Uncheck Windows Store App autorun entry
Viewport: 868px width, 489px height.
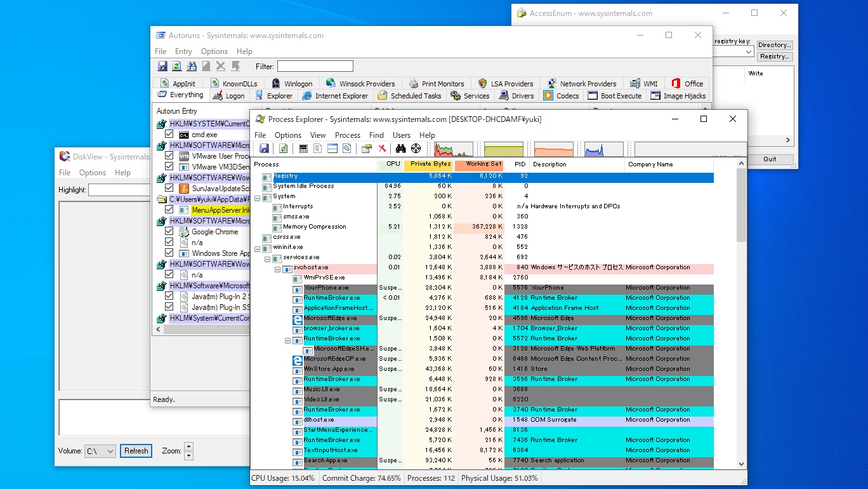pos(169,253)
